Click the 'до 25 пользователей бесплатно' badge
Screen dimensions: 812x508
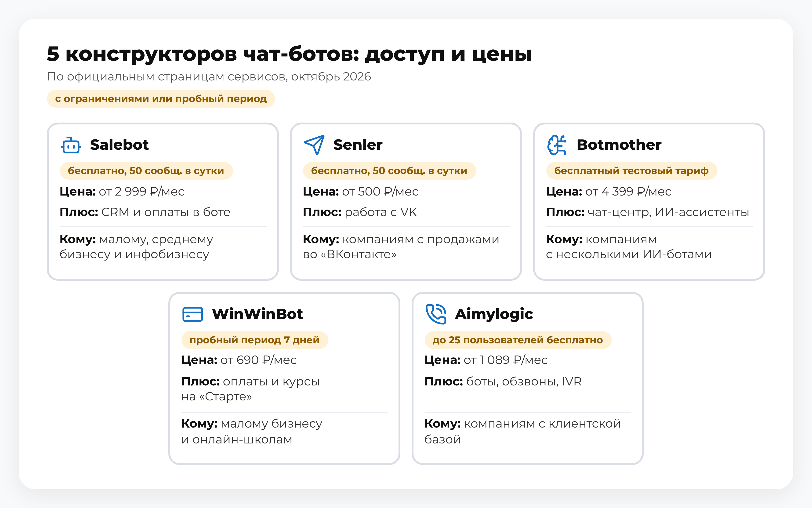coord(518,340)
